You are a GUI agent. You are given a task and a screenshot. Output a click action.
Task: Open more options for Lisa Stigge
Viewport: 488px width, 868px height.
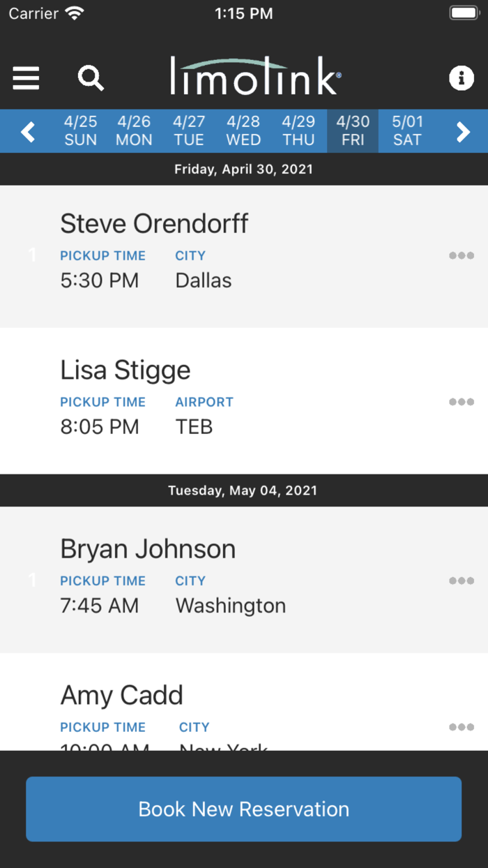[x=462, y=402]
